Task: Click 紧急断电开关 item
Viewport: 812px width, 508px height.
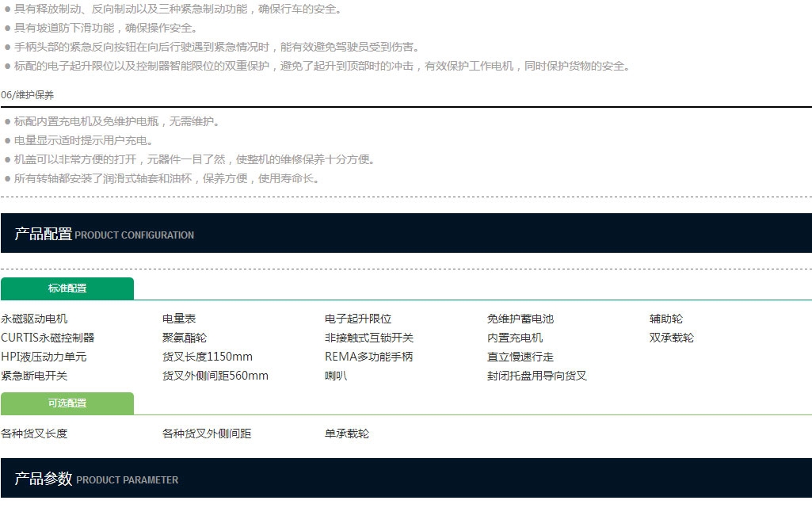Action: [34, 376]
